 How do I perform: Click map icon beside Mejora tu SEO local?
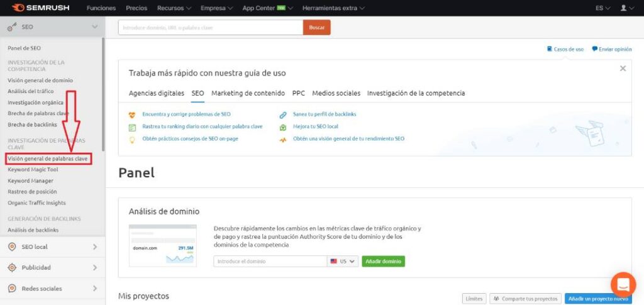pyautogui.click(x=282, y=127)
